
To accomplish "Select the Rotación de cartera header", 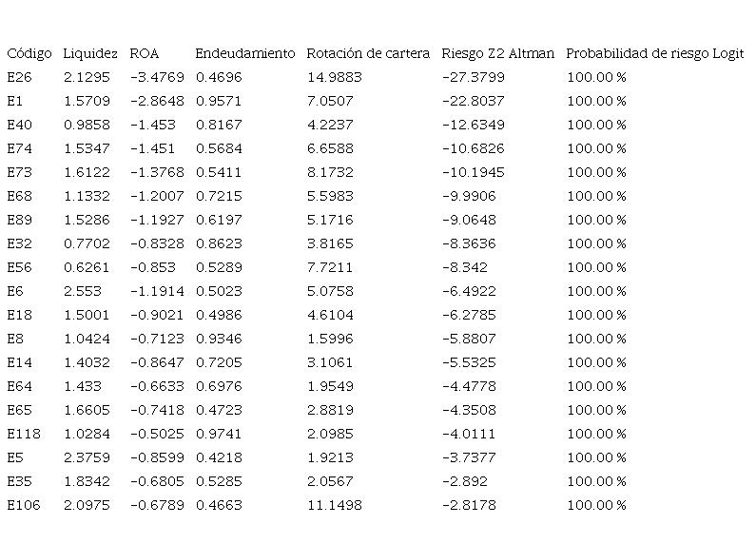I will [x=368, y=53].
